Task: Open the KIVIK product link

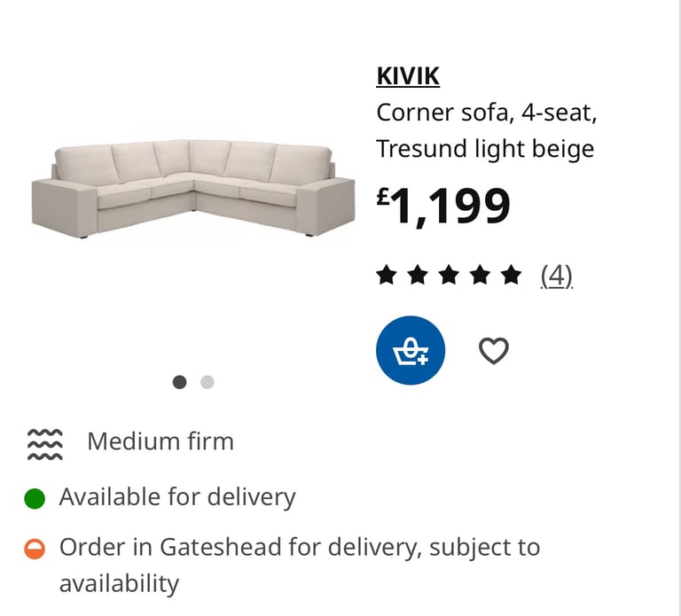Action: (408, 76)
